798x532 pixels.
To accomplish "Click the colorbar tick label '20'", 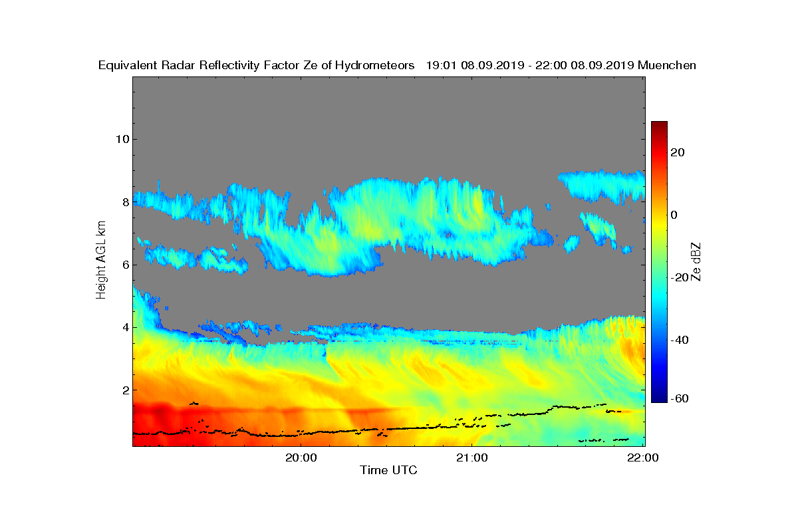I will [x=678, y=152].
